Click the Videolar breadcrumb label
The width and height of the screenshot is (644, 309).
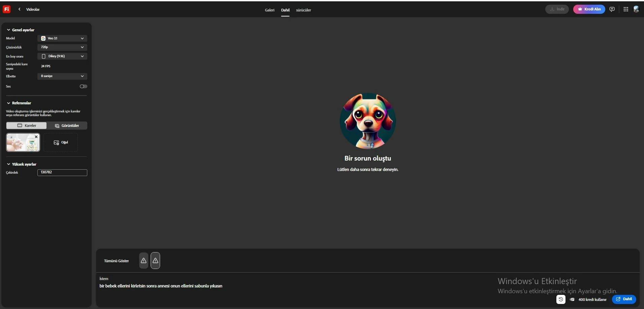[x=33, y=9]
